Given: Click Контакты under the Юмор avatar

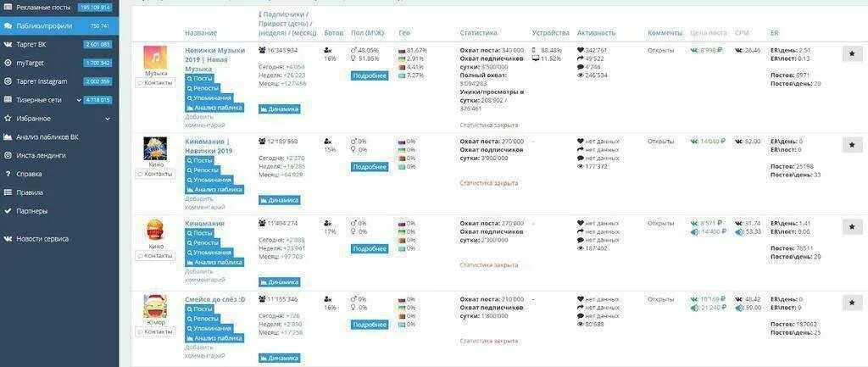Looking at the screenshot, I should (x=155, y=331).
